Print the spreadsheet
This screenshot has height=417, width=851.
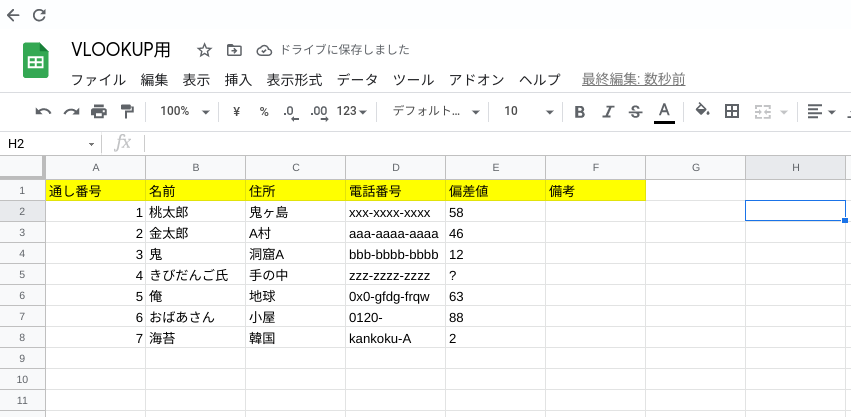[x=99, y=112]
